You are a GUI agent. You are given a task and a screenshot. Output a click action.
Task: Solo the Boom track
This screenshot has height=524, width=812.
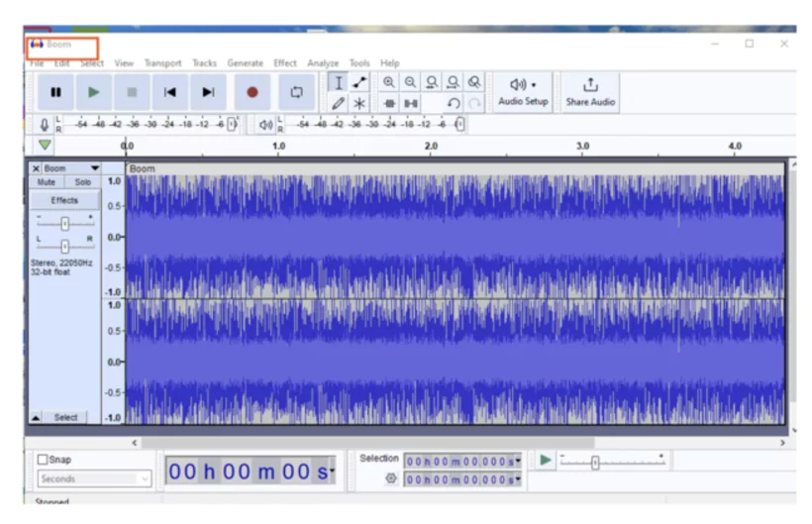83,182
